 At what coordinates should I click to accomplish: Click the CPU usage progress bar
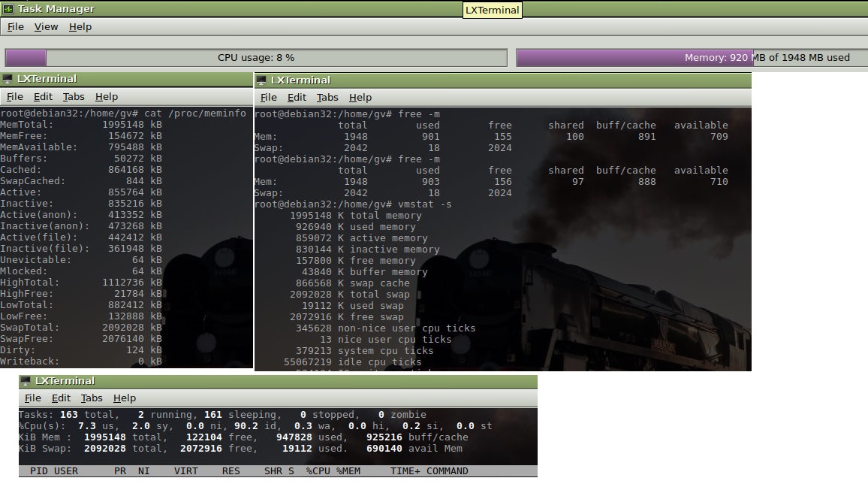click(x=256, y=57)
